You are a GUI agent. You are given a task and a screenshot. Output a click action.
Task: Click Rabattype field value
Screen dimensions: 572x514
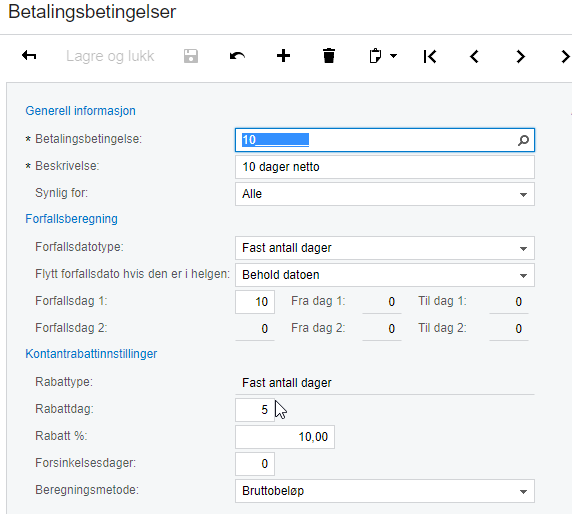click(x=385, y=383)
